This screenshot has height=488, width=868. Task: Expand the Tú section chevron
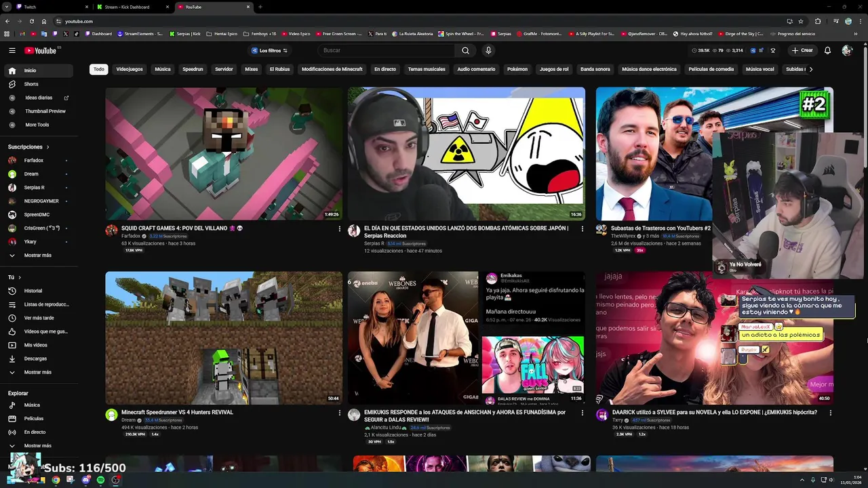(x=19, y=277)
